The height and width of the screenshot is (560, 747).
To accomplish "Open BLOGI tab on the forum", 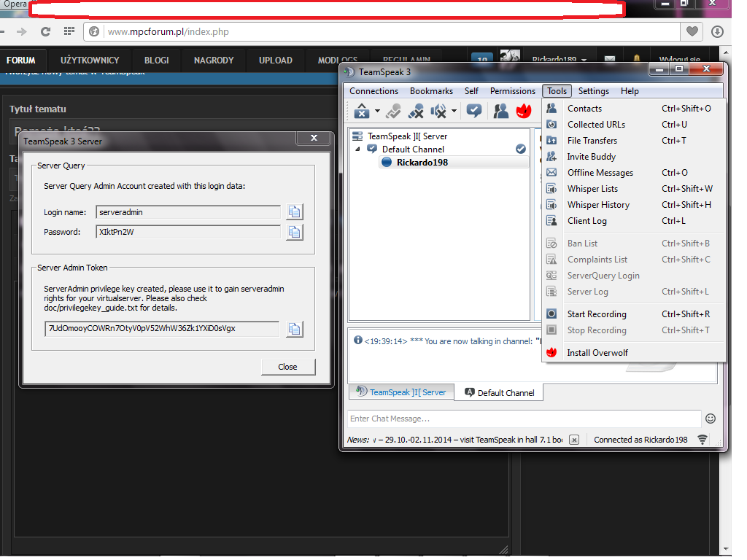I will [157, 61].
